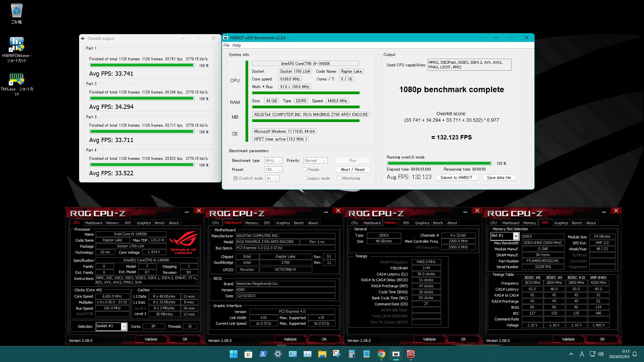The height and width of the screenshot is (362, 644).
Task: Open Control Panel taskbar icon
Action: click(292, 354)
